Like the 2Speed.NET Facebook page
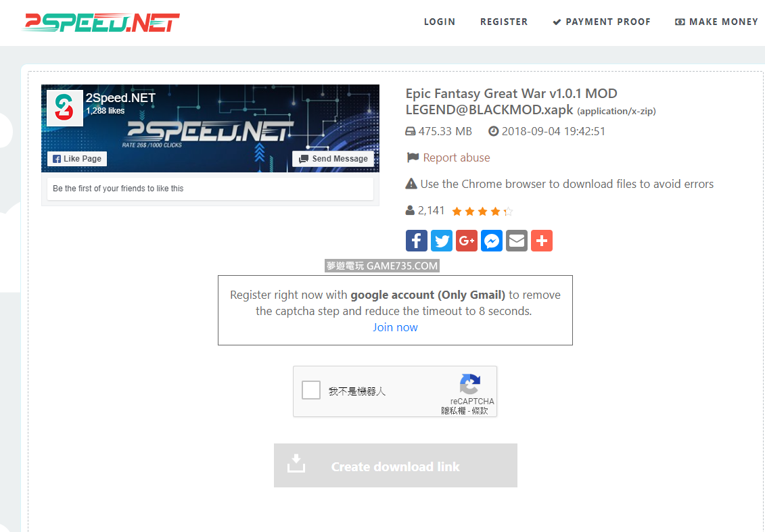The image size is (765, 532). [x=77, y=158]
